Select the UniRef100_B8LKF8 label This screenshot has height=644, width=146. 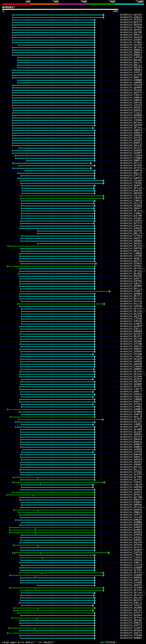point(131,67)
